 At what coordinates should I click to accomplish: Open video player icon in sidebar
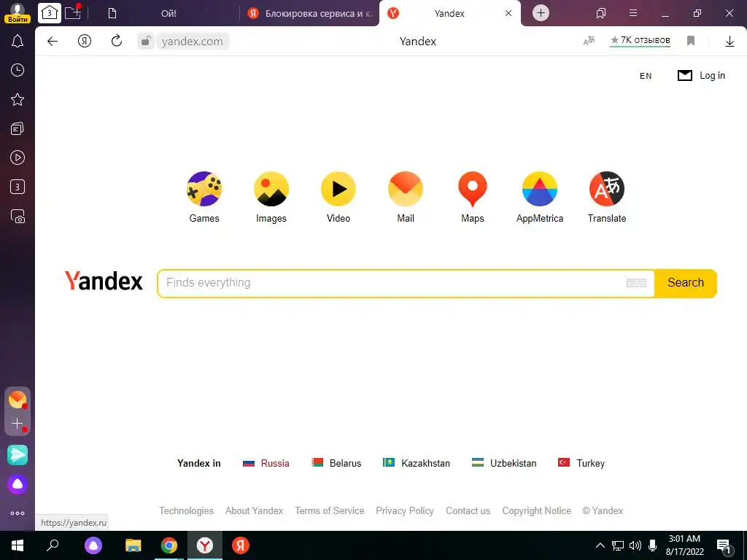[18, 157]
